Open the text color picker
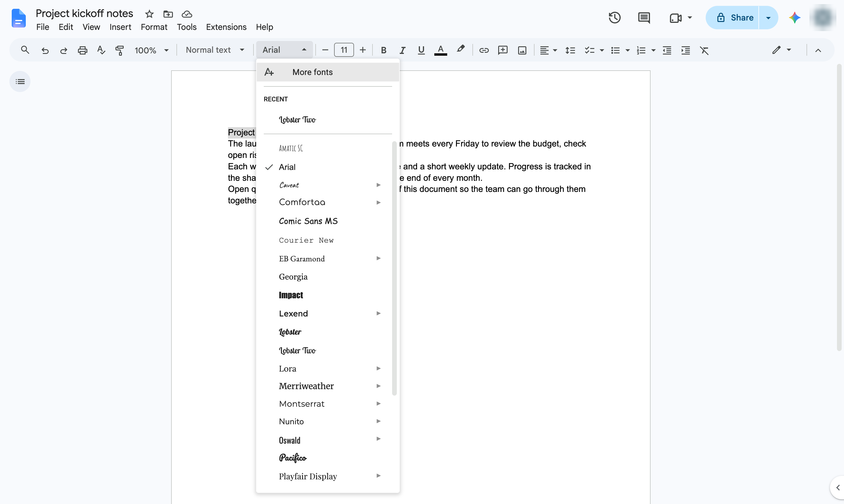The width and height of the screenshot is (844, 504). tap(440, 50)
